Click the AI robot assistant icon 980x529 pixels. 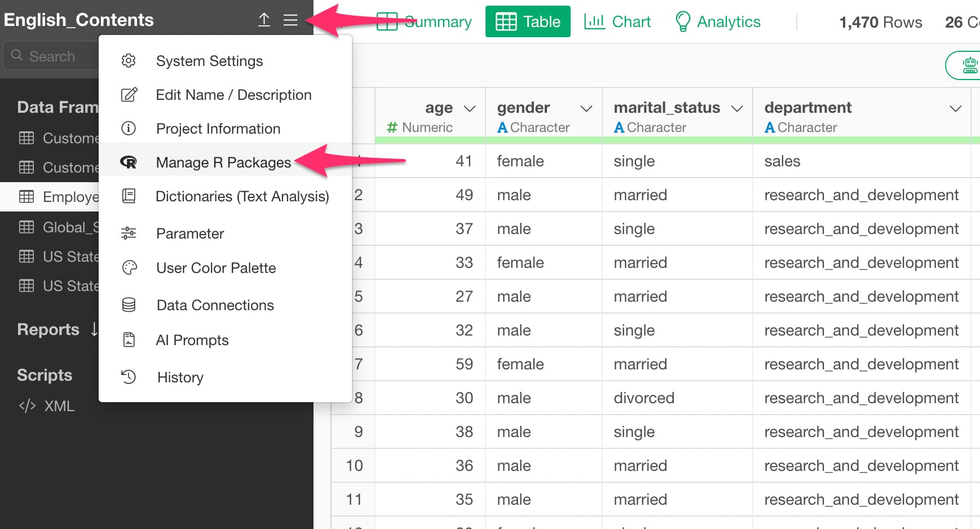(969, 65)
